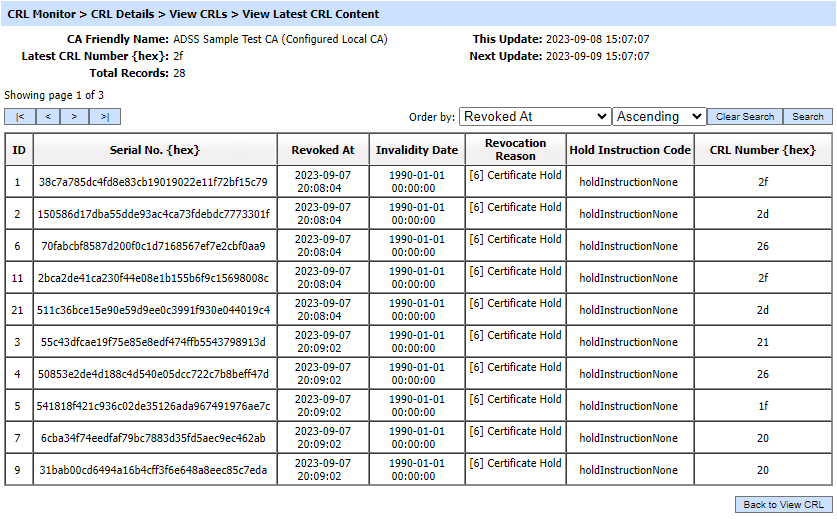
Task: Click the Revoked At column header
Action: [322, 150]
